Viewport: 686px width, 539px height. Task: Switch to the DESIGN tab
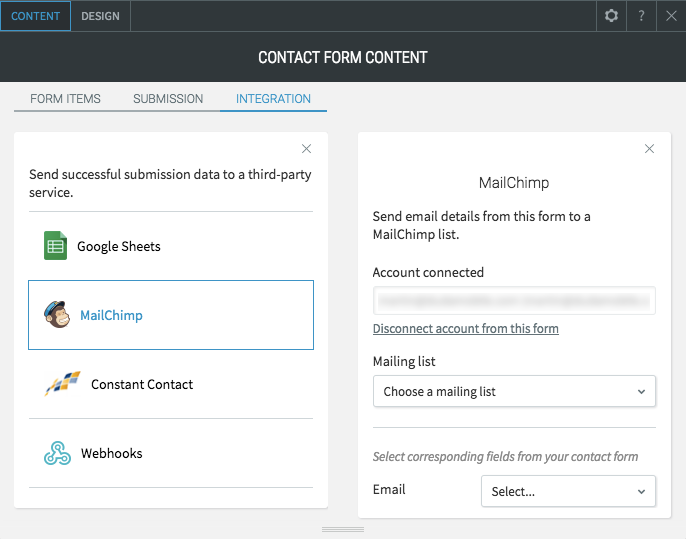point(100,16)
